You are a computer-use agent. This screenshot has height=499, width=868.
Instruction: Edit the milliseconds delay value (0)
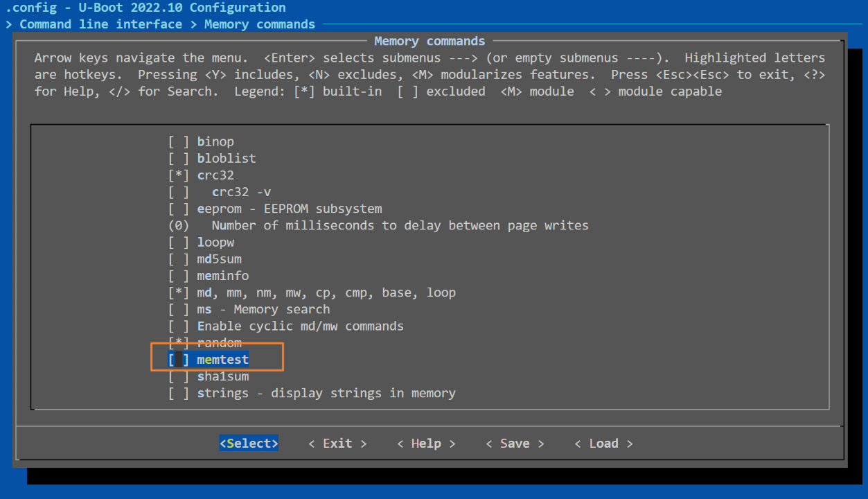(179, 226)
